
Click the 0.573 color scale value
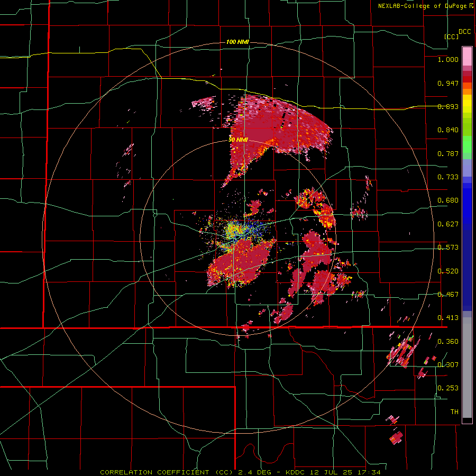448,248
